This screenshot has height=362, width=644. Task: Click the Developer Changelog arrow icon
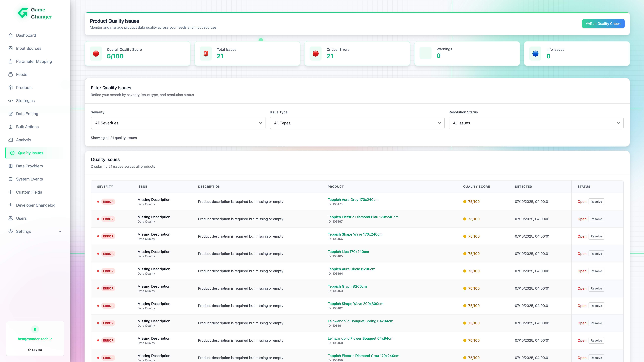[x=10, y=205]
